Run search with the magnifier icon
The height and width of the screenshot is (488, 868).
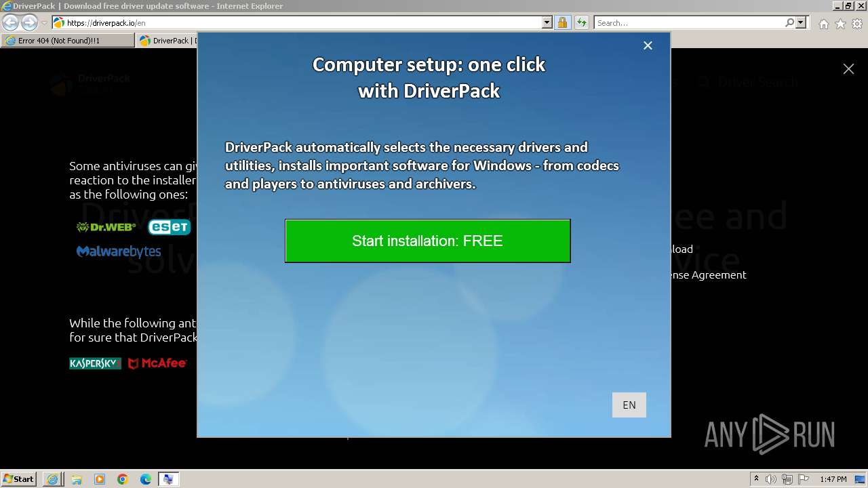789,22
